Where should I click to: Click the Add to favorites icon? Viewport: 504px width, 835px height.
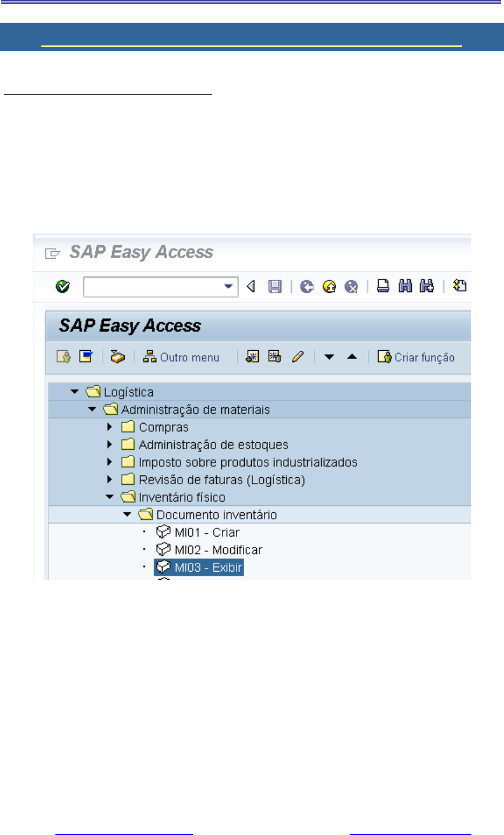pyautogui.click(x=252, y=357)
